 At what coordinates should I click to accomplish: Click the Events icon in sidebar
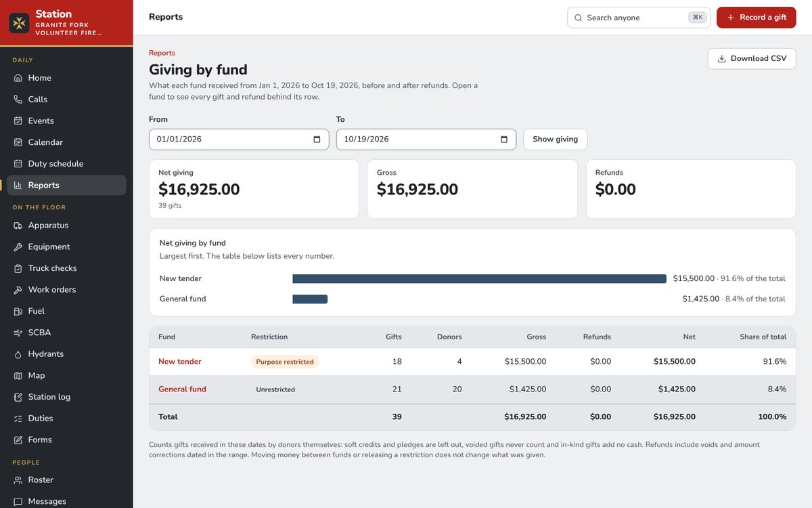point(18,121)
